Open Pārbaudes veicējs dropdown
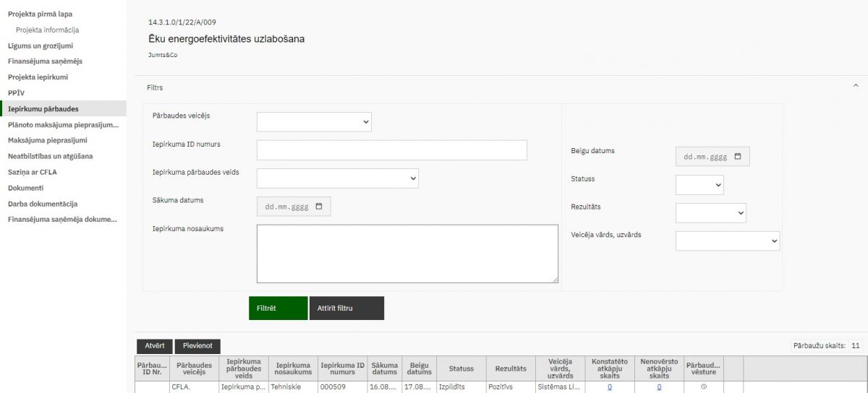Viewport: 868px width, 393px height. point(314,122)
